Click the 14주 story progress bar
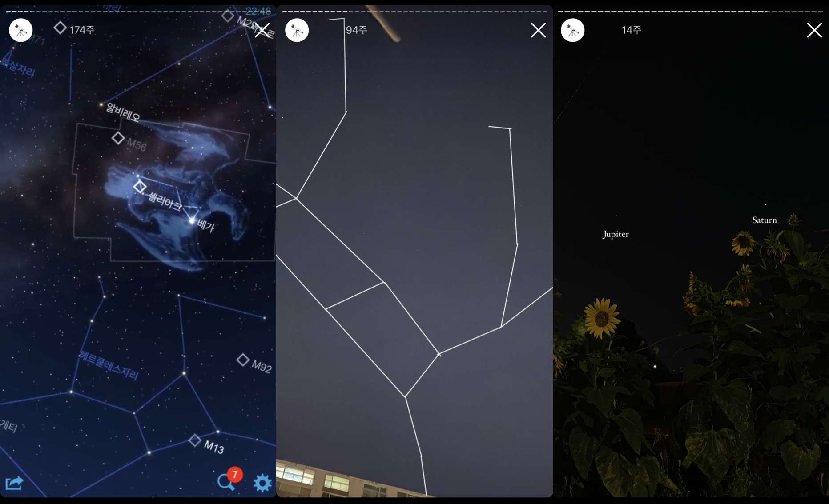 [690, 12]
